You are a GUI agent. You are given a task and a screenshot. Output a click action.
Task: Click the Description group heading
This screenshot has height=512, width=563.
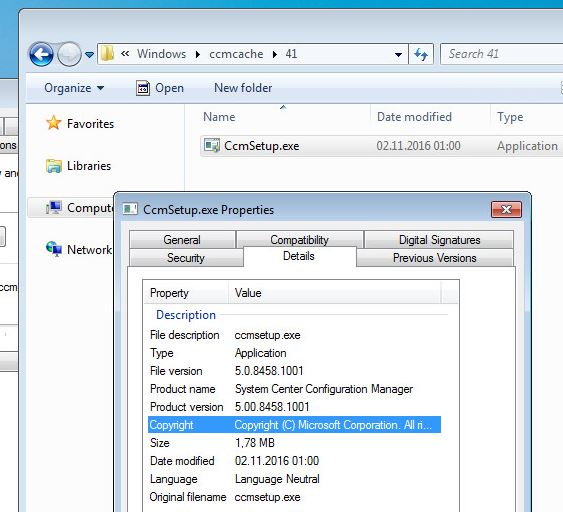[186, 315]
